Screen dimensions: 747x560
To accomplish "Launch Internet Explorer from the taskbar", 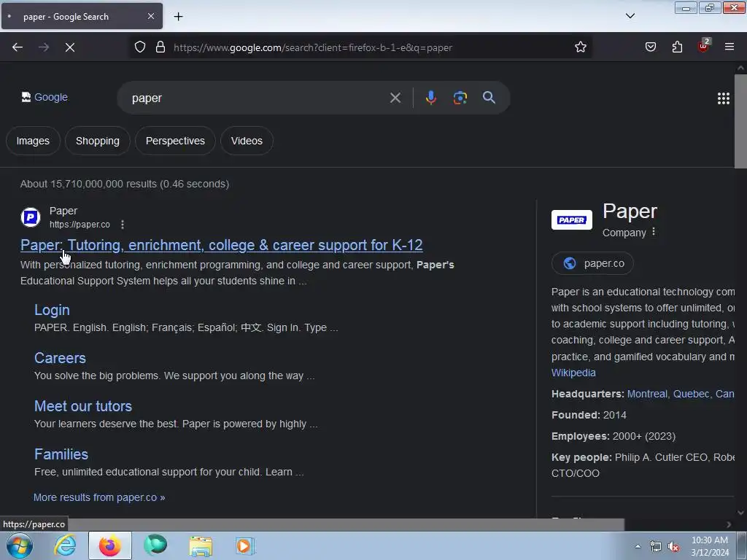I will coord(65,545).
